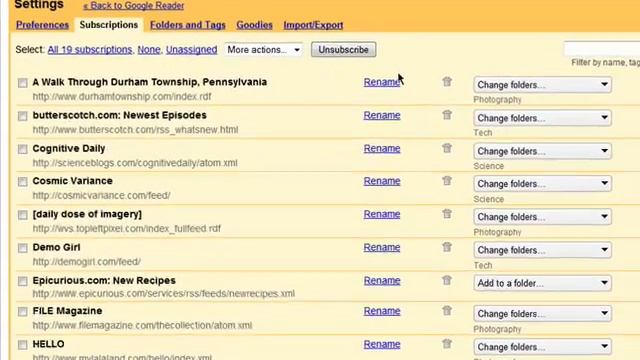Open Change folders for Durham Township

point(542,84)
